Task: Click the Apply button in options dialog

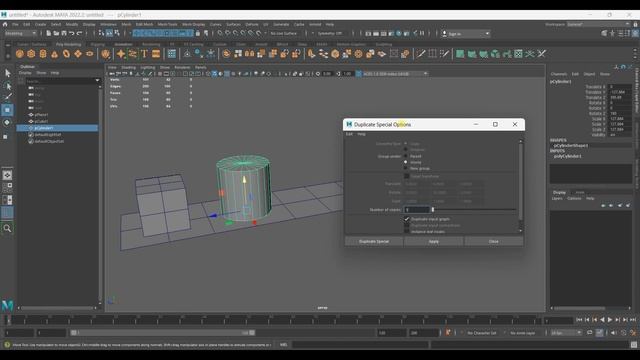Action: (434, 242)
